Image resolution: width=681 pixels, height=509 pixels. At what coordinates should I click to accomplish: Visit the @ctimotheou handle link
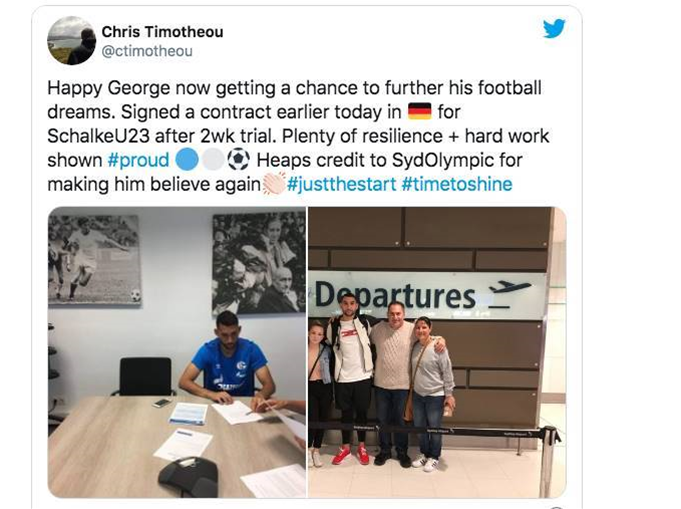[x=147, y=51]
